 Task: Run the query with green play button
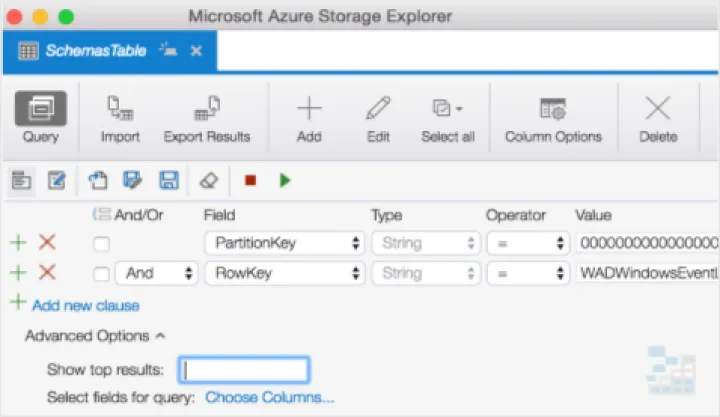point(285,180)
